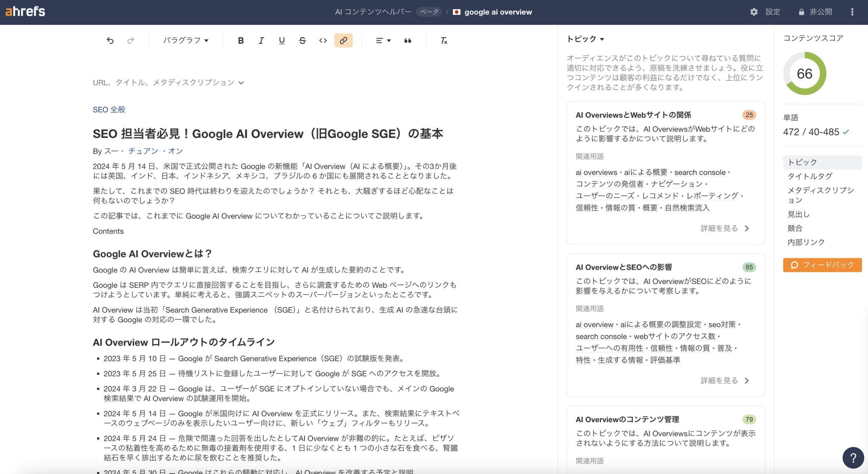Expand URL、タイトル、メタディスクリプション section
Screen dimensions: 868x474
(168, 83)
